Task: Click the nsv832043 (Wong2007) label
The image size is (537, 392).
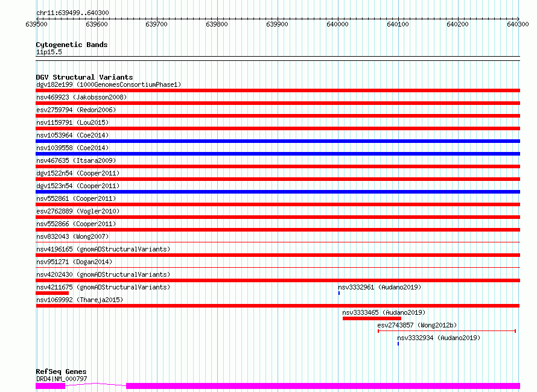Action: tap(72, 236)
